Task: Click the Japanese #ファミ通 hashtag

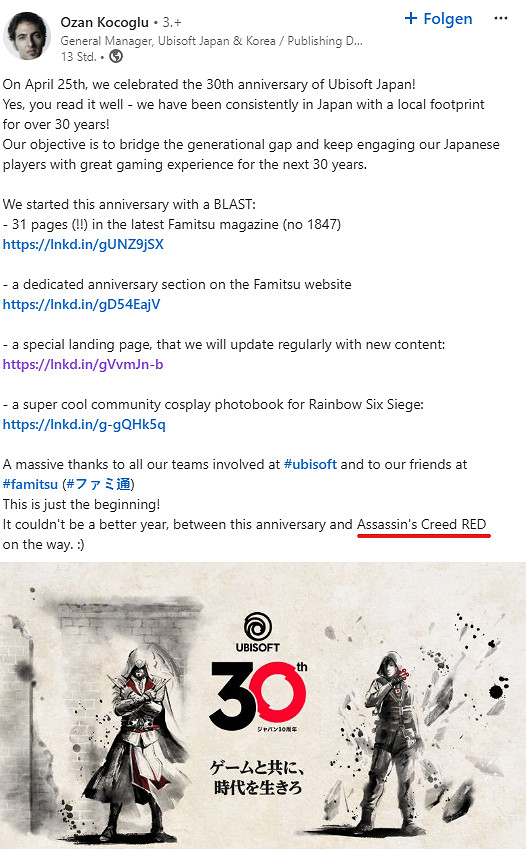Action: (99, 484)
